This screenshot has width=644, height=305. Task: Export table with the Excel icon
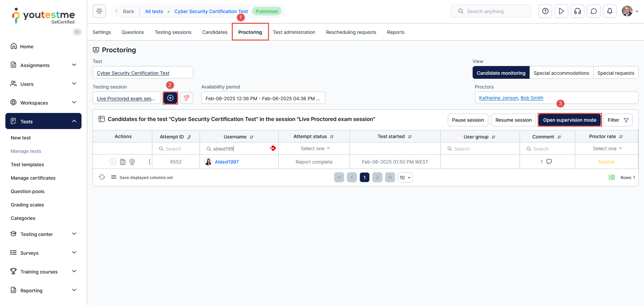[611, 177]
